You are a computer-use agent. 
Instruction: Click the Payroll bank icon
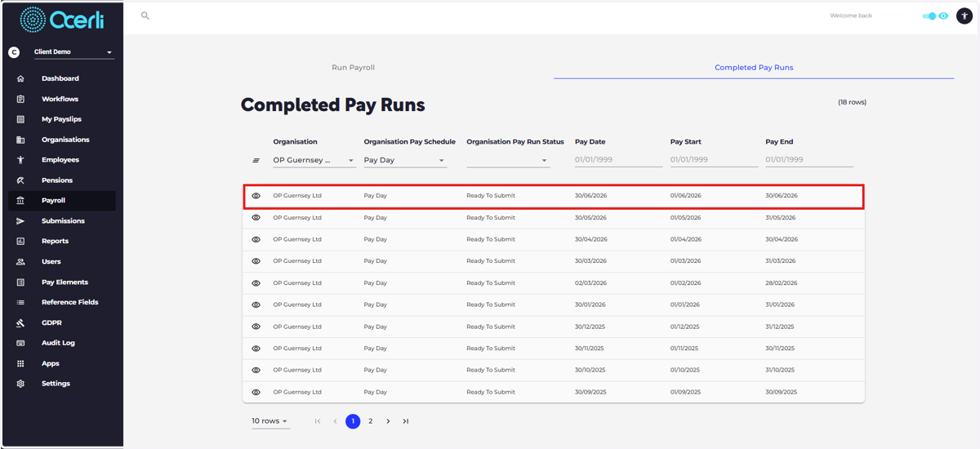click(20, 200)
